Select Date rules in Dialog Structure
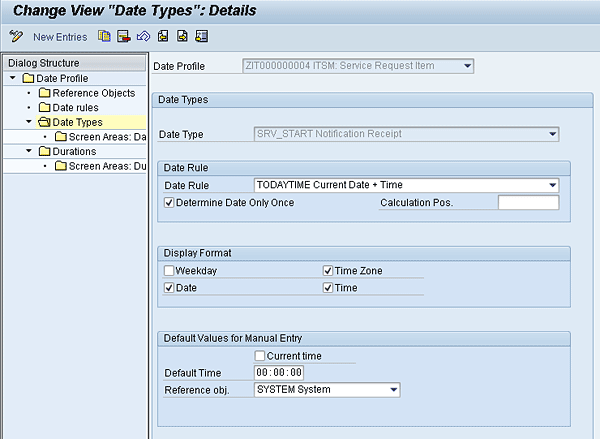 (x=75, y=107)
